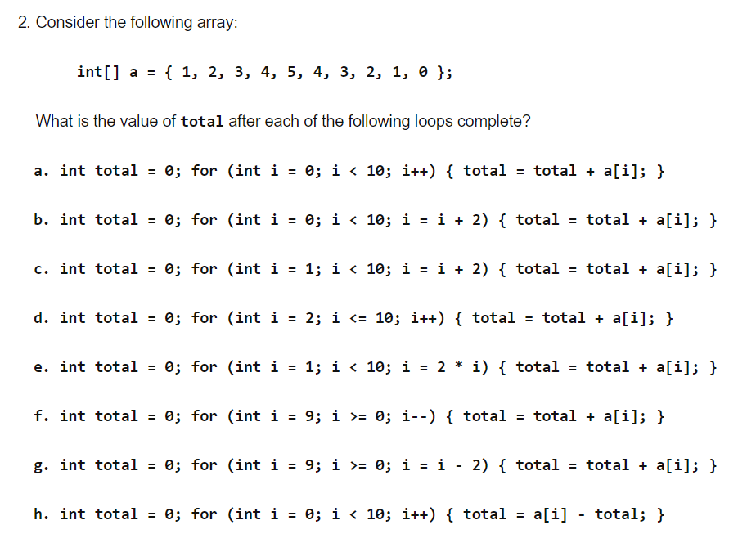The width and height of the screenshot is (756, 543).
Task: Click the bold word total in question
Action: (202, 121)
